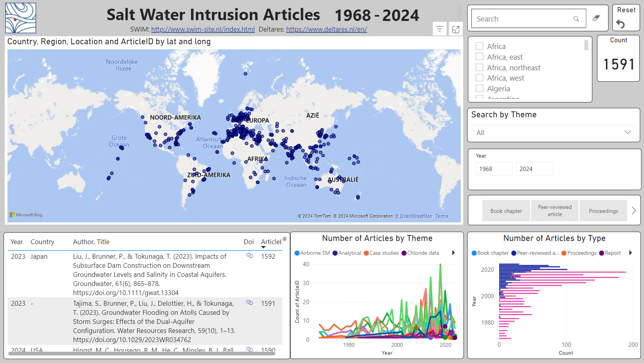Show more type legend items arrow
This screenshot has width=644, height=363.
click(631, 253)
